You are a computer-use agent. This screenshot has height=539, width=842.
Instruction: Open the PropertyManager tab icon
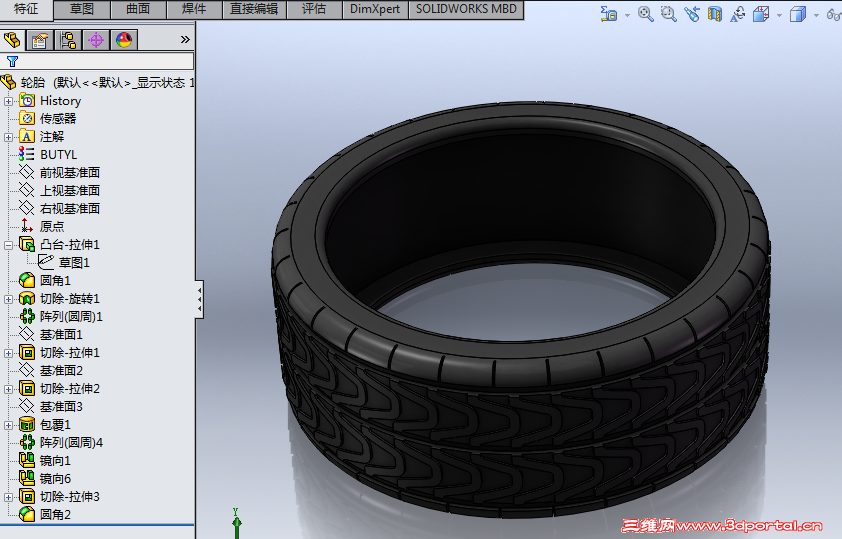pos(40,40)
